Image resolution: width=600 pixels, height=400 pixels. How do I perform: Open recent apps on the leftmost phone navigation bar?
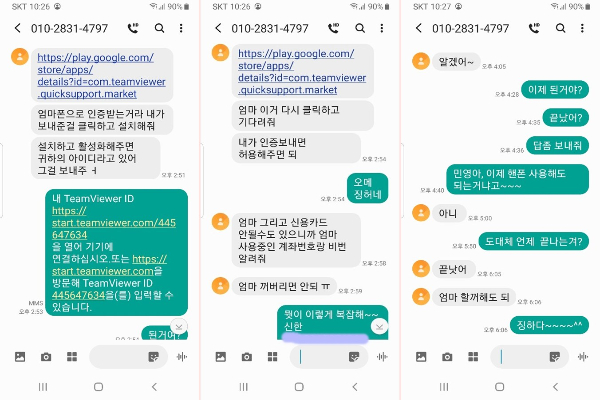(x=43, y=387)
